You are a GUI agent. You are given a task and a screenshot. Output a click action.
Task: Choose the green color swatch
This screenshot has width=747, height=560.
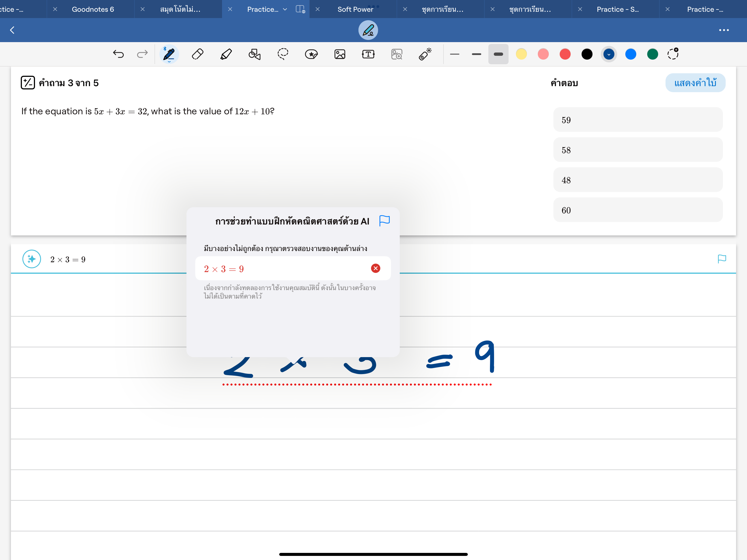(x=652, y=54)
